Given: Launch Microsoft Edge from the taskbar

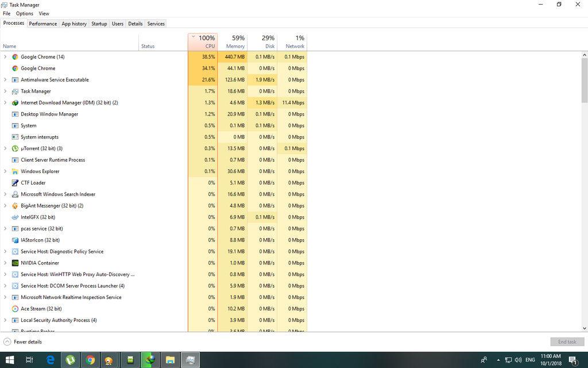Looking at the screenshot, I should tap(51, 360).
